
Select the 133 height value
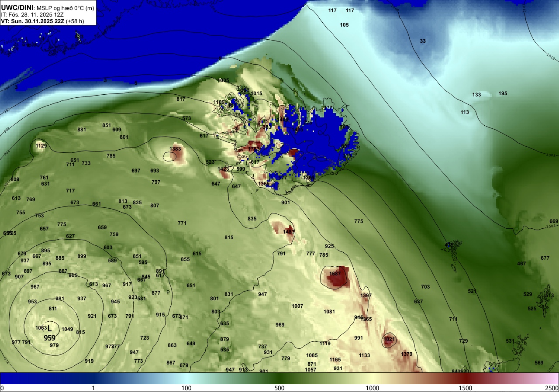pyautogui.click(x=476, y=95)
